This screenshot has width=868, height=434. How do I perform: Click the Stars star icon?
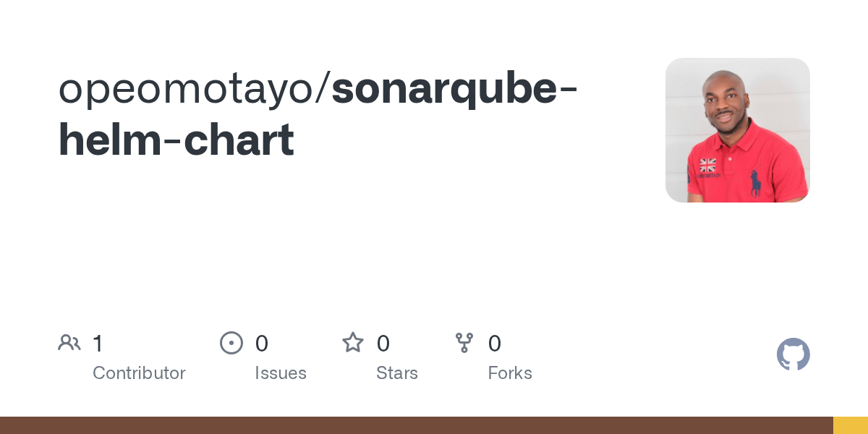point(353,342)
